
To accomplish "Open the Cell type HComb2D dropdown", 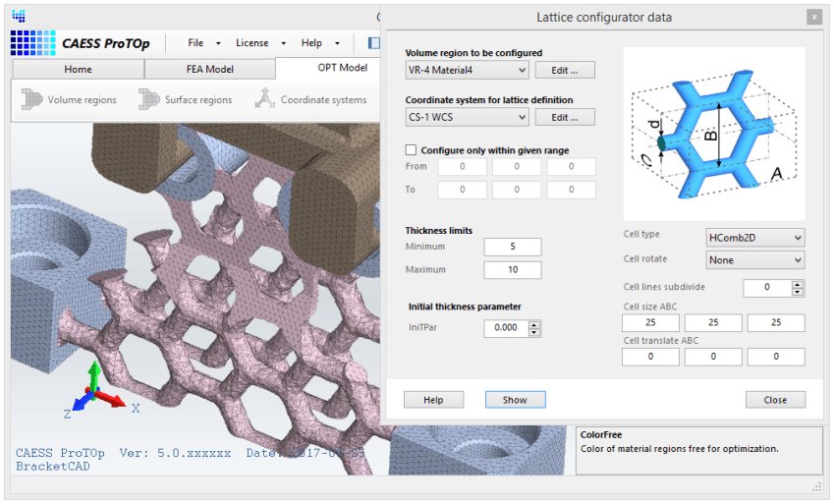I will [x=755, y=238].
